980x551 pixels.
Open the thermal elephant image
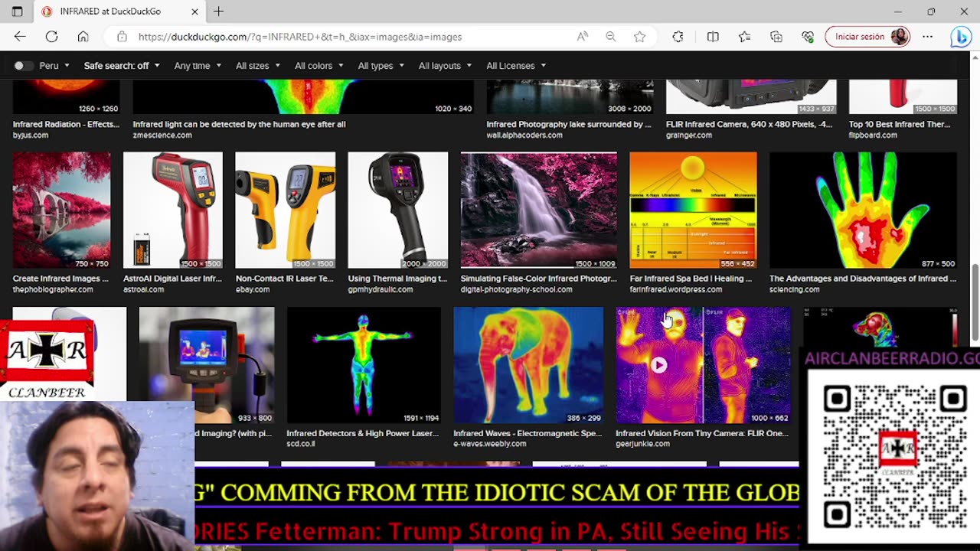[528, 365]
